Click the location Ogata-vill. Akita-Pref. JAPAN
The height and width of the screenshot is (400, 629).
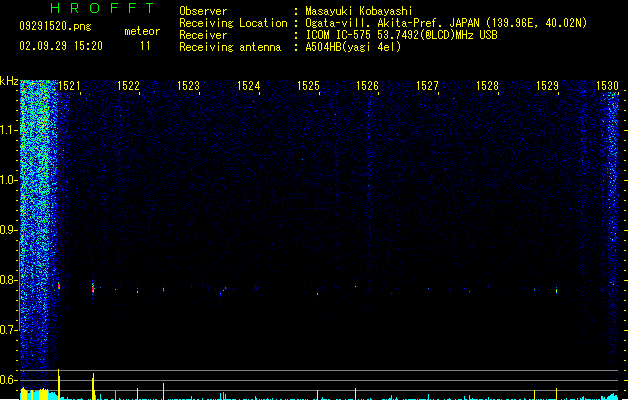pos(392,23)
